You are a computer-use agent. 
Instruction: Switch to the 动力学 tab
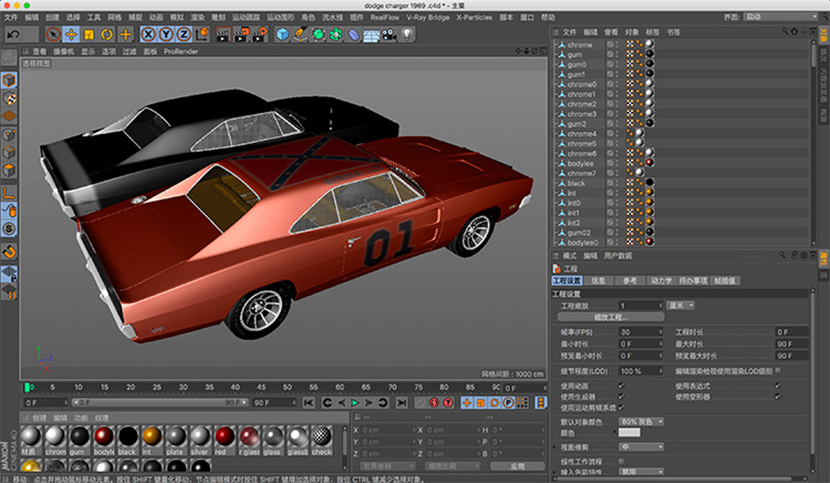point(661,281)
